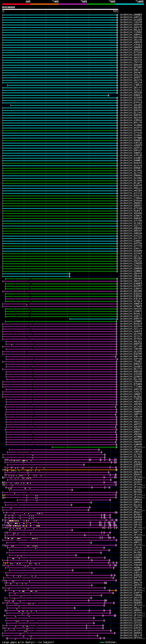Select hit label UniRef100_A2SJJ4
The image size is (146, 644).
pyautogui.click(x=131, y=329)
